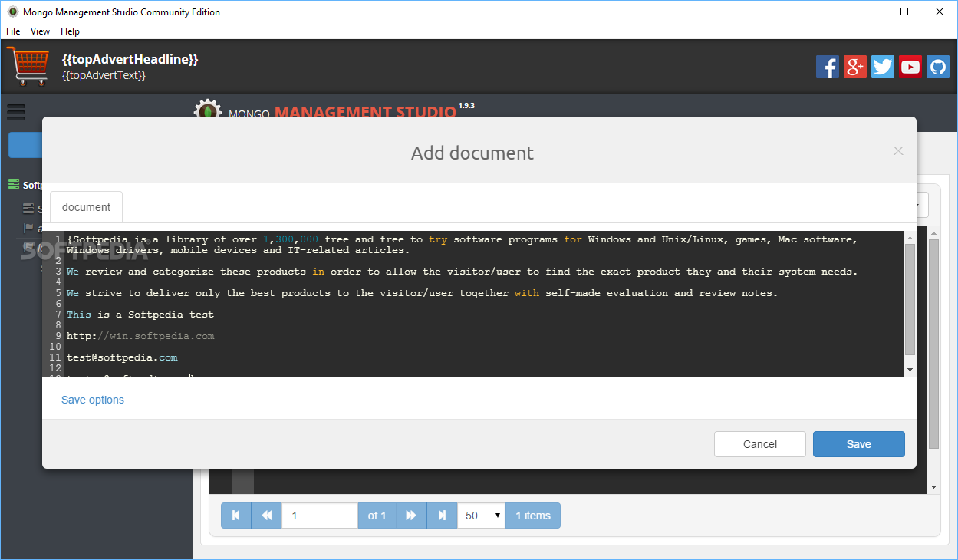This screenshot has width=958, height=560.
Task: Click the Mongo Management Studio logo gear
Action: [x=208, y=108]
